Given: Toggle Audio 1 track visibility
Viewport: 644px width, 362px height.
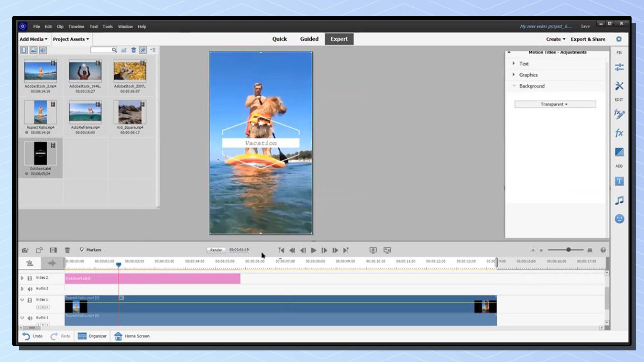Looking at the screenshot, I should [x=23, y=317].
